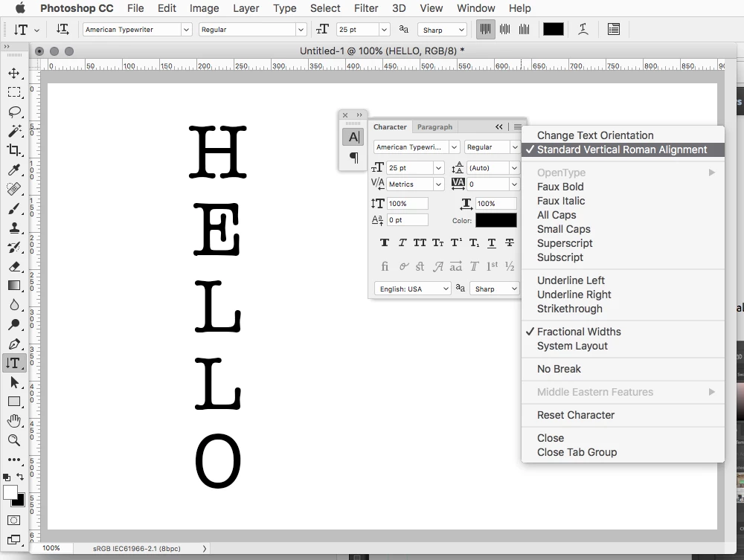Set center-align vertical text in options bar

coord(505,30)
